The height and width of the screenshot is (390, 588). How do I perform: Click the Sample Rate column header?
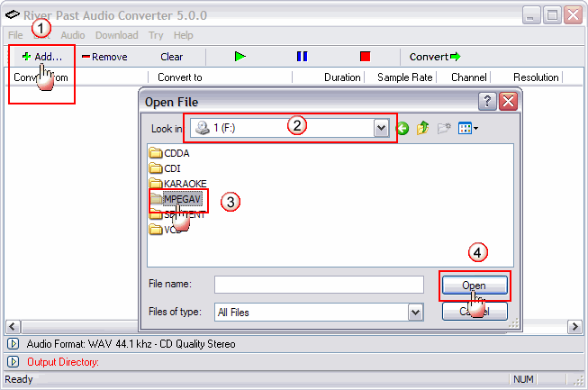click(401, 77)
